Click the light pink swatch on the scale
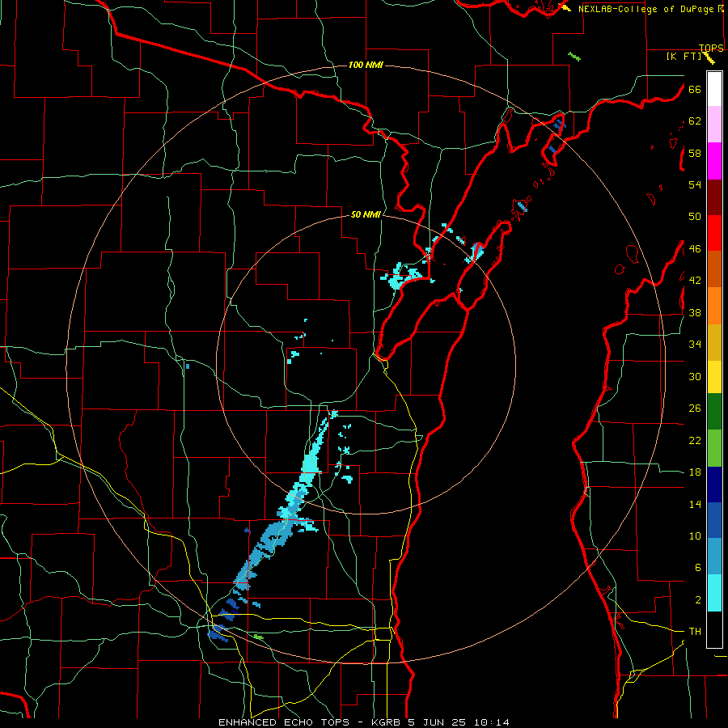 tap(714, 125)
